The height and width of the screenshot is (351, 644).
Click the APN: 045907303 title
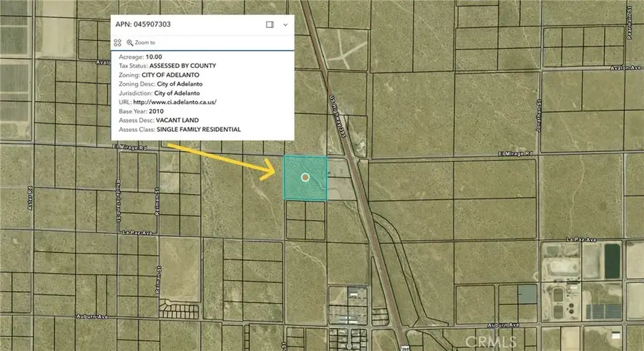(143, 24)
